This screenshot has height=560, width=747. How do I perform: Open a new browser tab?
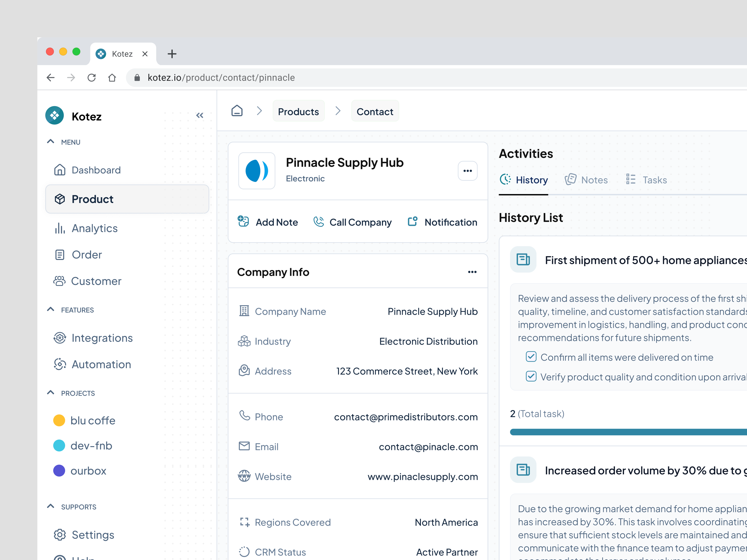tap(172, 54)
